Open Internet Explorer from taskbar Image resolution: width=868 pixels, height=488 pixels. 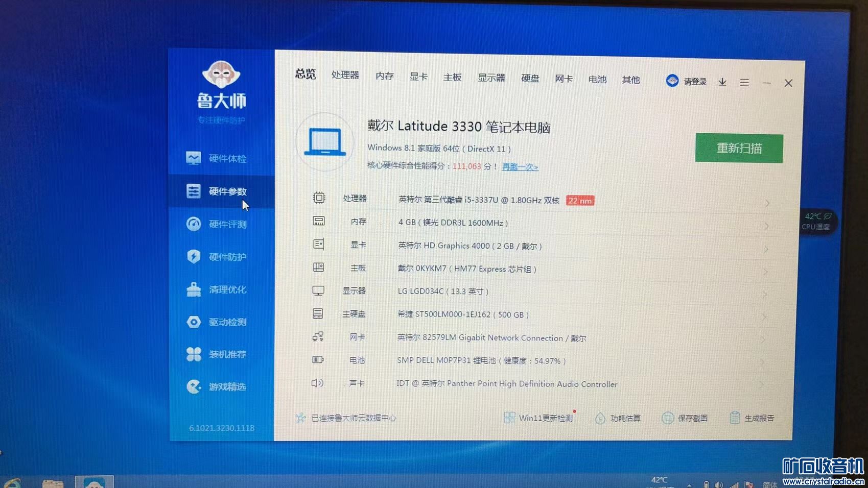click(12, 482)
